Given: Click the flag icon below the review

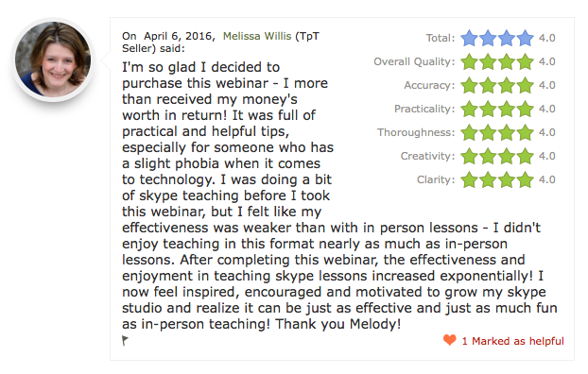Looking at the screenshot, I should [125, 340].
